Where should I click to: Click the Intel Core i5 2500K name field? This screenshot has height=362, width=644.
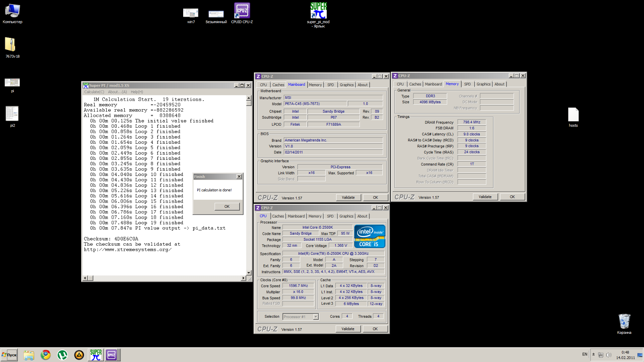coord(318,228)
